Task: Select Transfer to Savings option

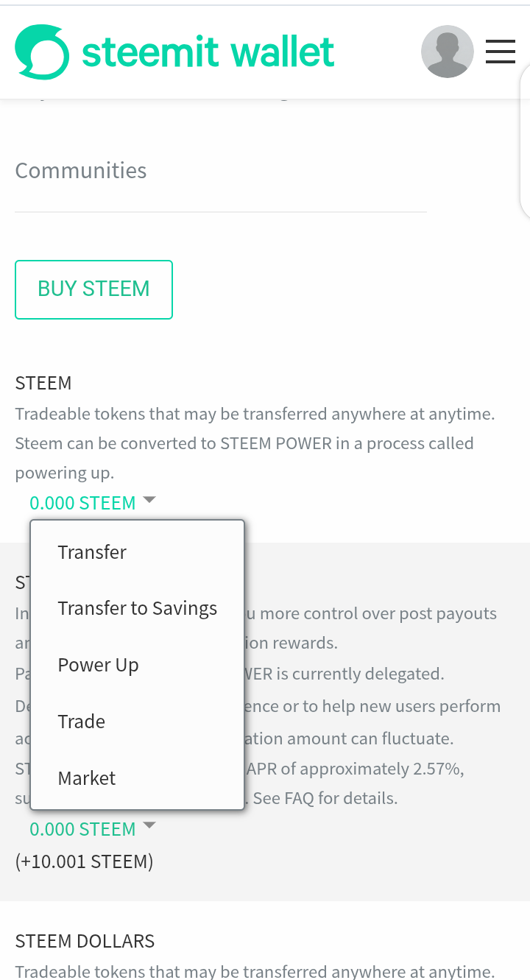Action: coord(138,608)
